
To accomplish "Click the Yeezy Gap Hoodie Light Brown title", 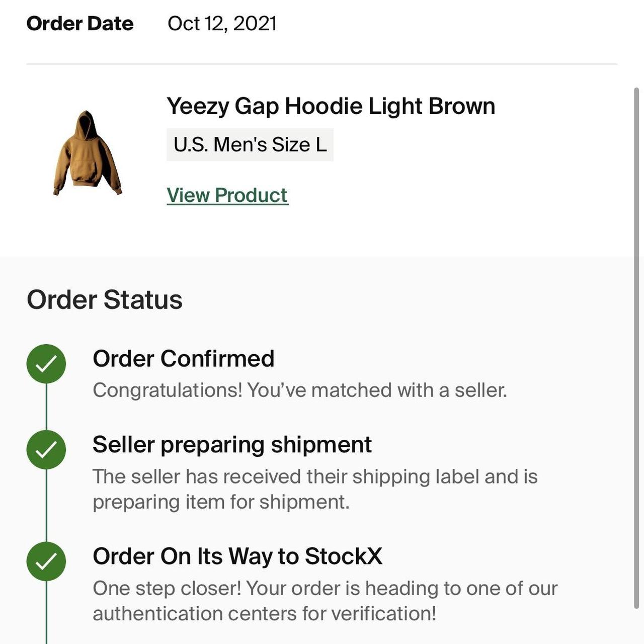I will 331,106.
